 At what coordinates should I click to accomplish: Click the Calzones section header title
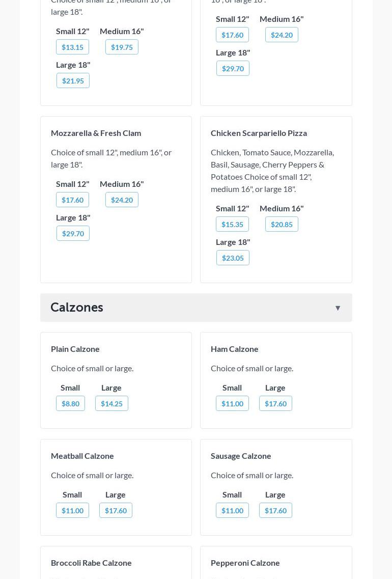pos(77,308)
